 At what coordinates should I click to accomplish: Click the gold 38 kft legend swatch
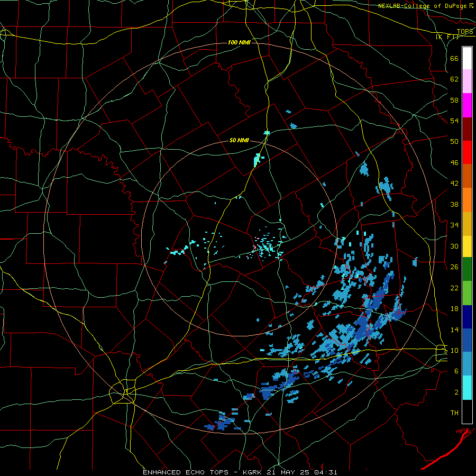[x=467, y=223]
